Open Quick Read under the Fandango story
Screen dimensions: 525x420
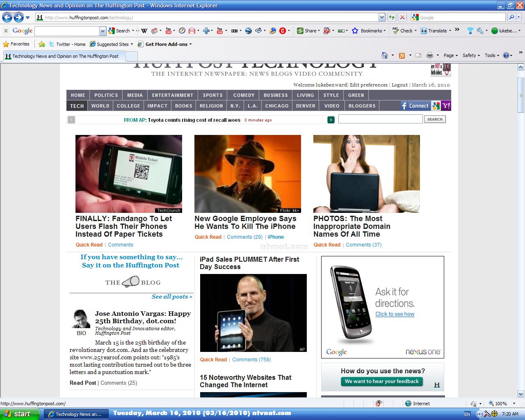89,245
